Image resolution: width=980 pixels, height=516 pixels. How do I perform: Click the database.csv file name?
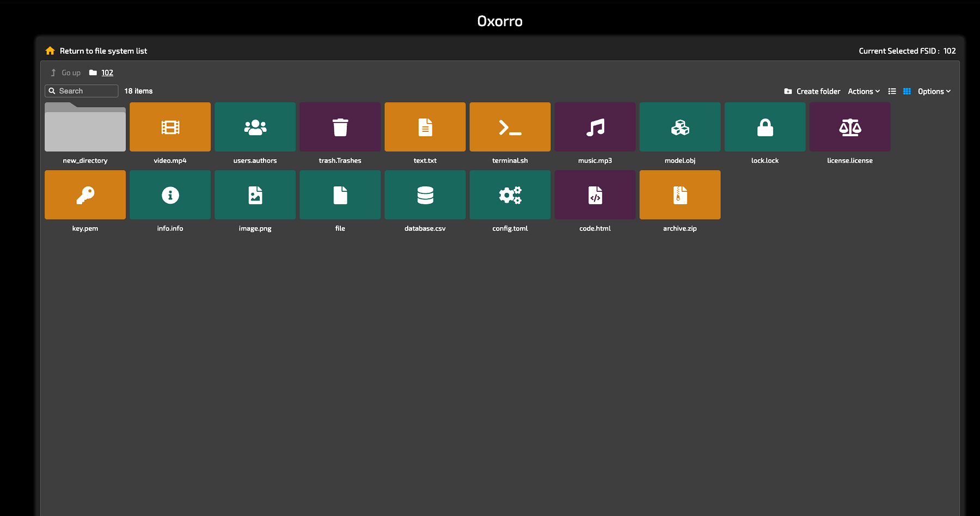click(x=425, y=229)
